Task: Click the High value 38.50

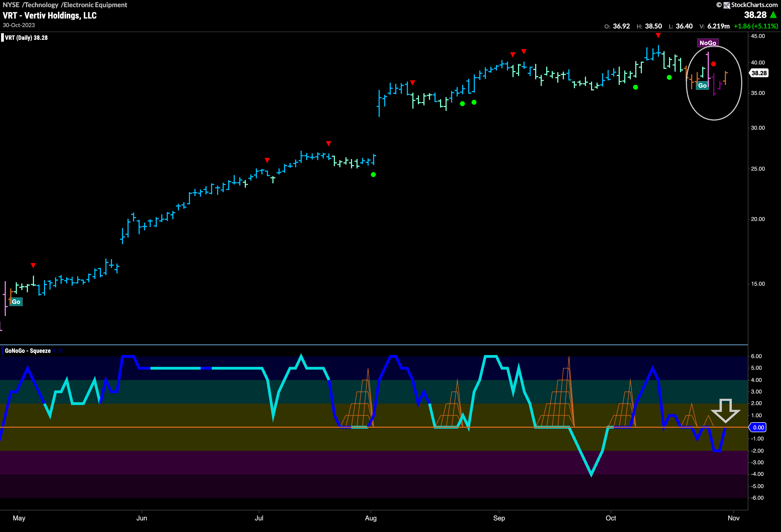Action: pyautogui.click(x=653, y=26)
